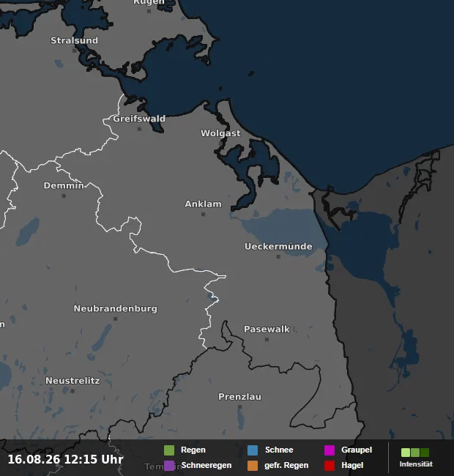
Task: Click the Neubrandenburg city label
Action: [x=115, y=309]
